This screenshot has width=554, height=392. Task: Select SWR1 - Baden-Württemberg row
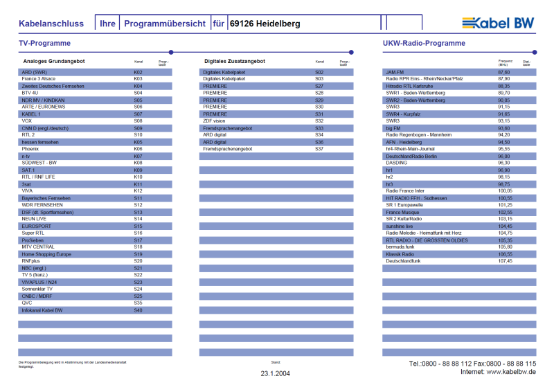pyautogui.click(x=459, y=93)
